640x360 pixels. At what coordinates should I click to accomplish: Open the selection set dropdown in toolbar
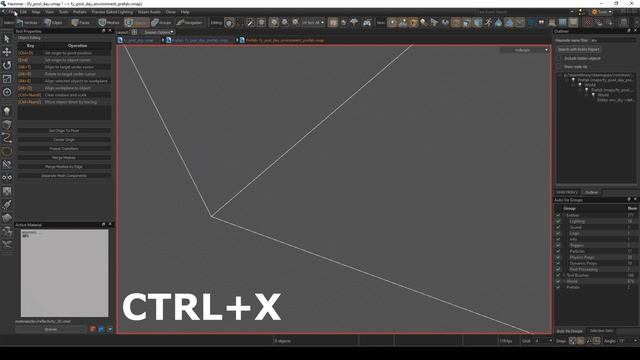coord(313,23)
